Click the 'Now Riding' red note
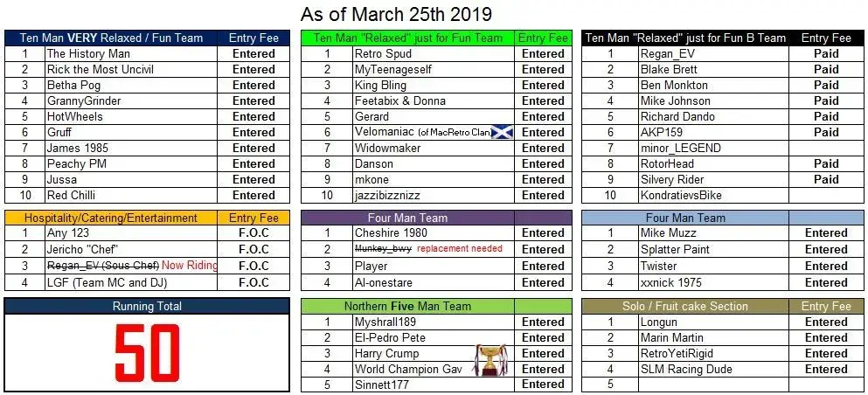This screenshot has width=868, height=395. pyautogui.click(x=190, y=266)
